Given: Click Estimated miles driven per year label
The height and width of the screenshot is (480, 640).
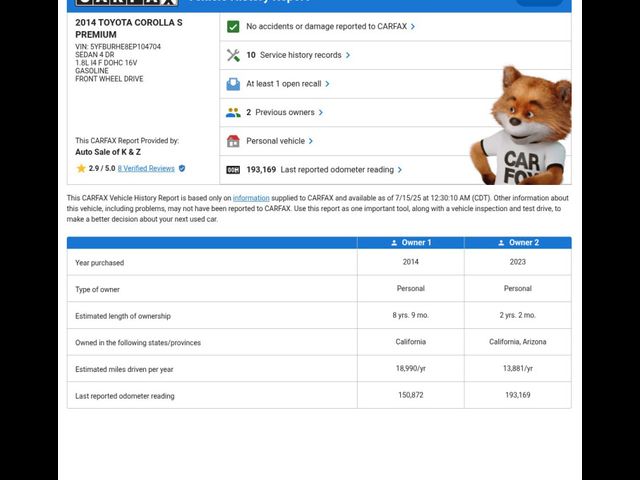Looking at the screenshot, I should [124, 369].
